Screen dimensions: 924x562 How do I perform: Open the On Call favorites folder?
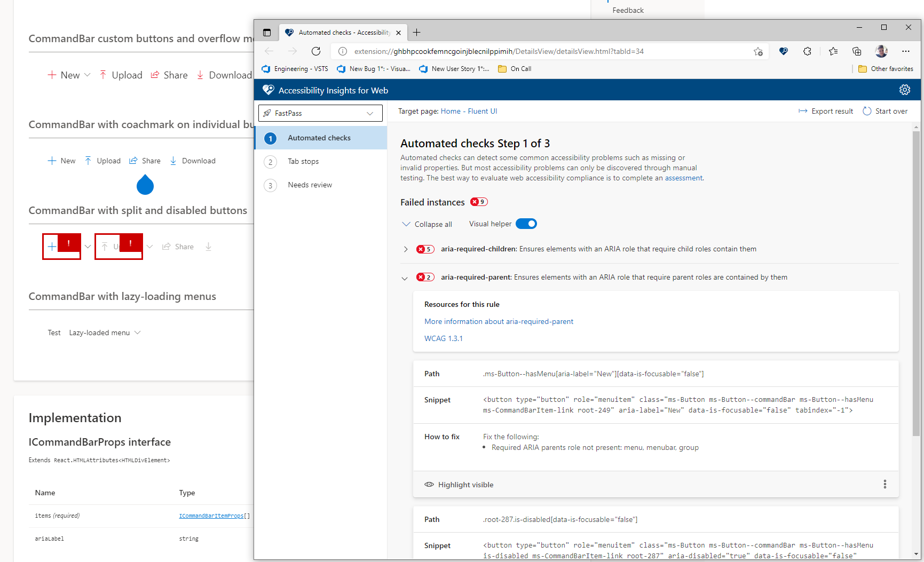click(514, 68)
